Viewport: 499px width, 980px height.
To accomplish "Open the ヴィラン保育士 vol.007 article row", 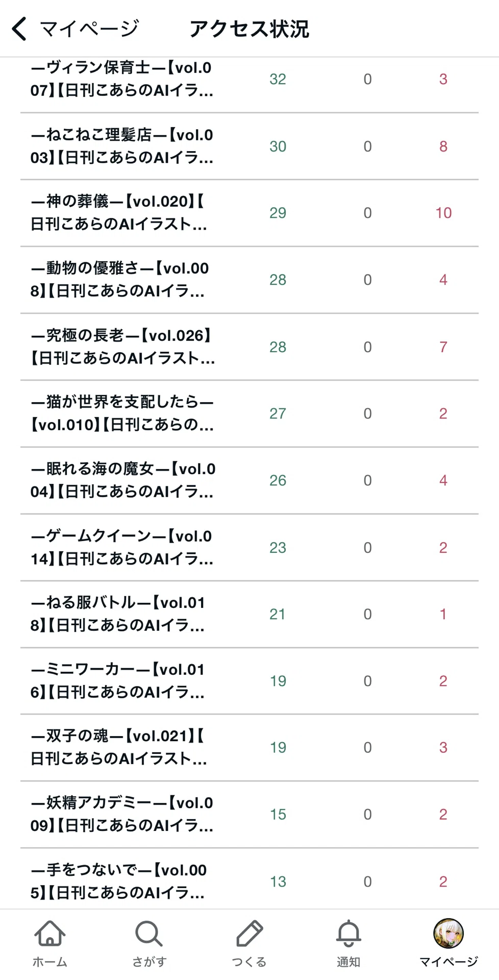I will click(x=249, y=80).
